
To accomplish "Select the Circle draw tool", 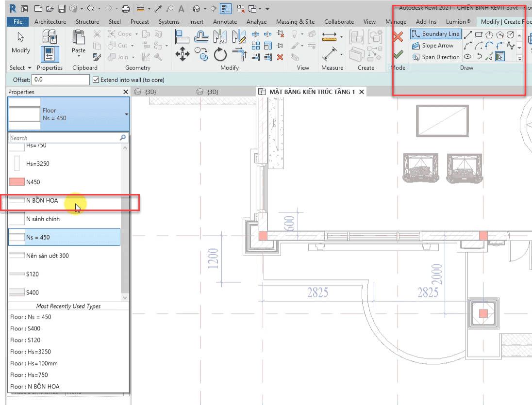I will point(511,34).
